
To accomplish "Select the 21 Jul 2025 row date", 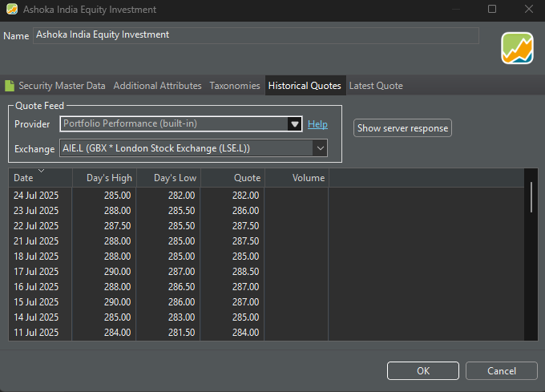I will point(36,241).
